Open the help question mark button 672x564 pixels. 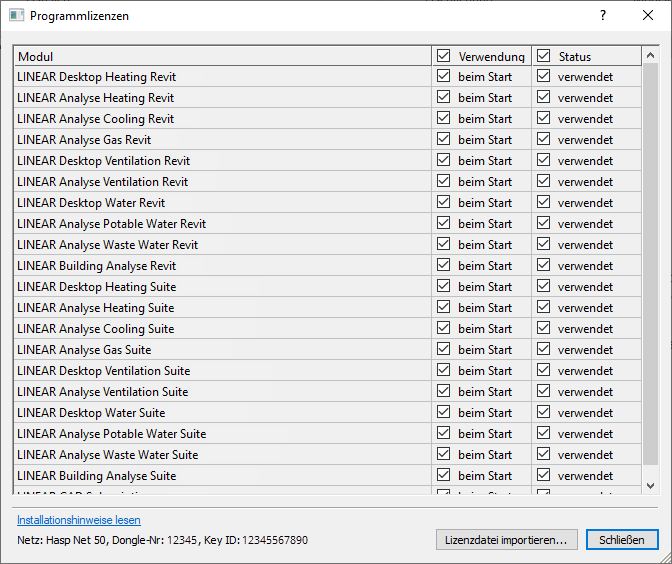[x=603, y=15]
